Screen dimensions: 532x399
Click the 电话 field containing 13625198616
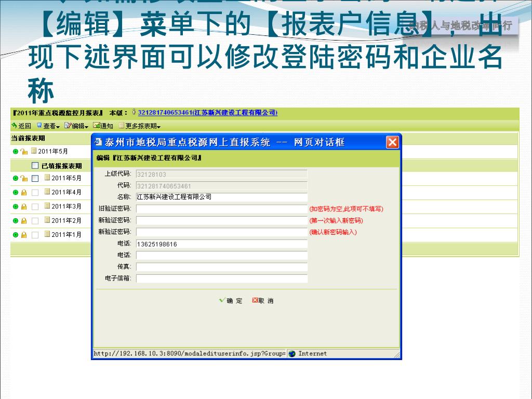221,244
